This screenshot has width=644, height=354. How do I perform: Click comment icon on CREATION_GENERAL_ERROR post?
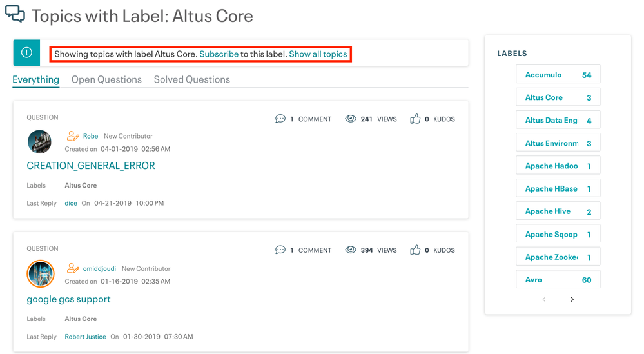pyautogui.click(x=280, y=119)
